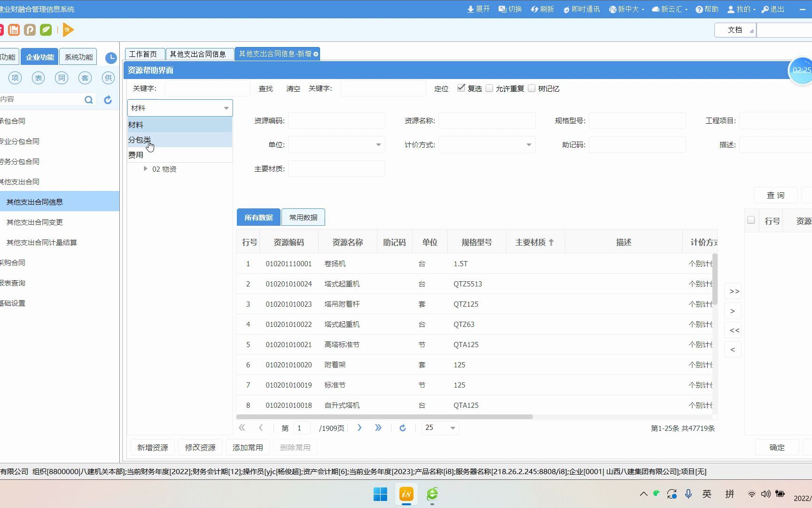Show hidden system tray icons
The width and height of the screenshot is (812, 508).
[643, 494]
